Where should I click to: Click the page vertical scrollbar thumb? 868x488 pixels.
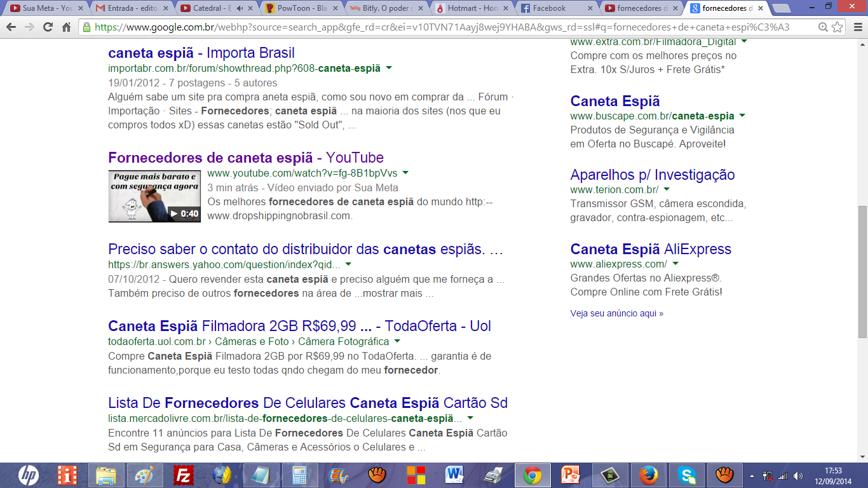tap(862, 271)
